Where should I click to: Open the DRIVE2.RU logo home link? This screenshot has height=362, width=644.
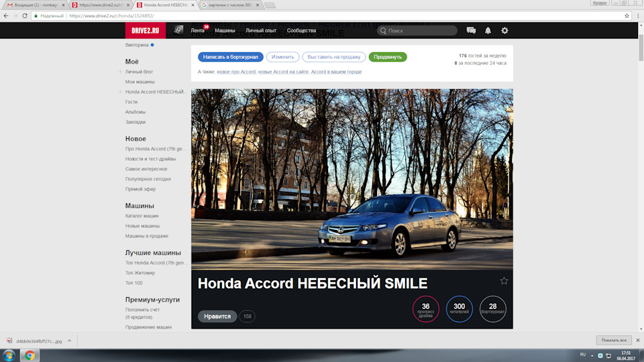146,30
